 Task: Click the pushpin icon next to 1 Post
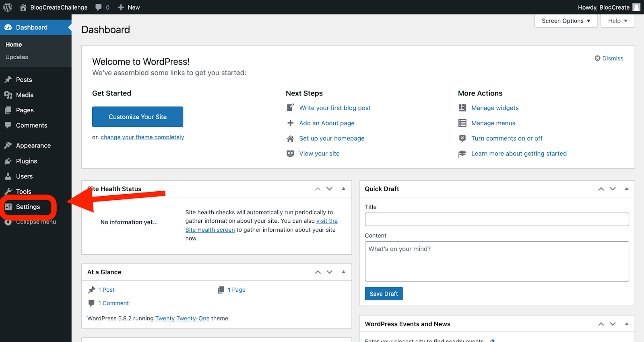click(x=91, y=290)
